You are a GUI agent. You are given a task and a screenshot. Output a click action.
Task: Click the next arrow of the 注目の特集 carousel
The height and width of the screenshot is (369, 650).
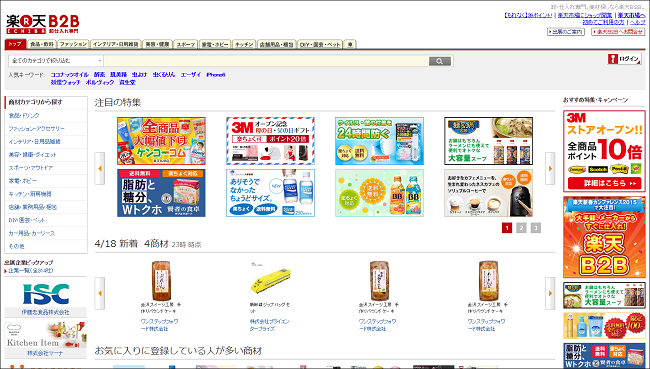point(550,168)
